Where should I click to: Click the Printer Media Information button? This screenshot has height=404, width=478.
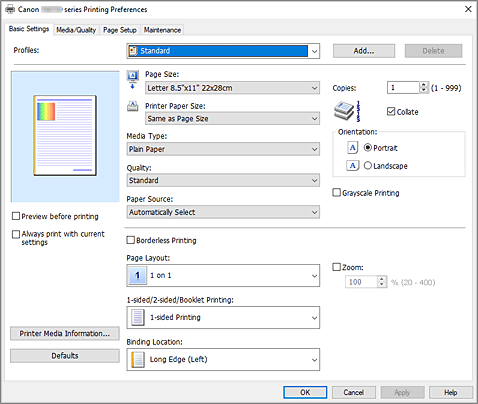(65, 333)
